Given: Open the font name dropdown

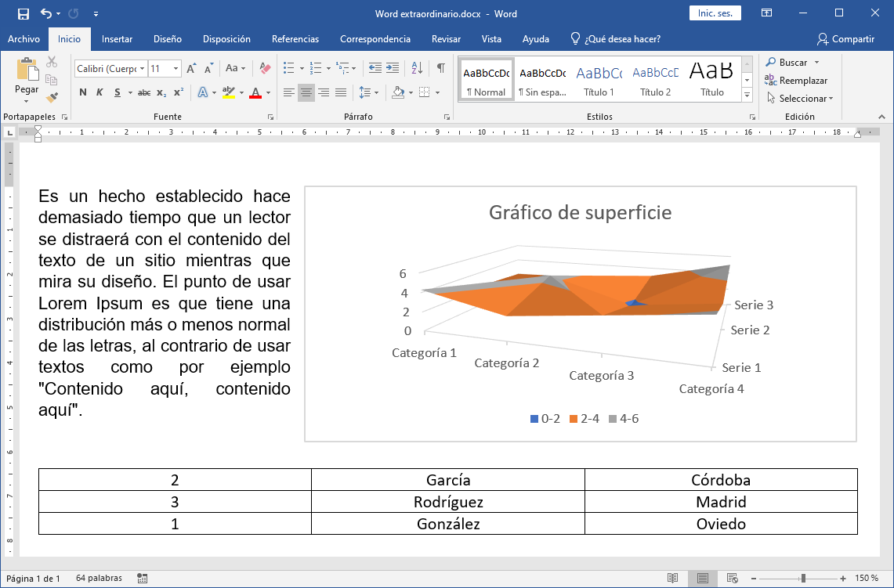Looking at the screenshot, I should tap(142, 69).
